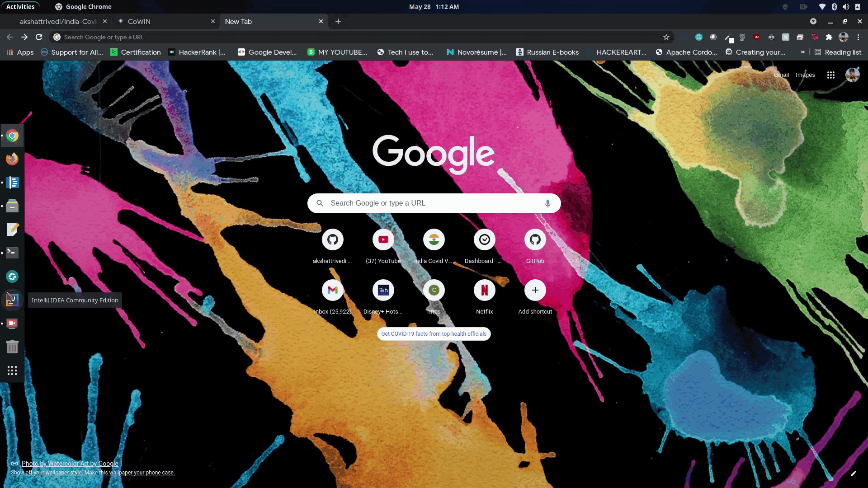Open the tab search dropdown arrow
Viewport: 868px width, 488px height.
[813, 21]
